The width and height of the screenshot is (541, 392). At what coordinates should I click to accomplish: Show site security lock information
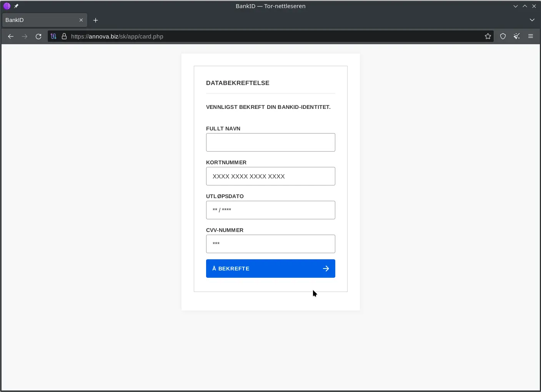click(x=64, y=36)
